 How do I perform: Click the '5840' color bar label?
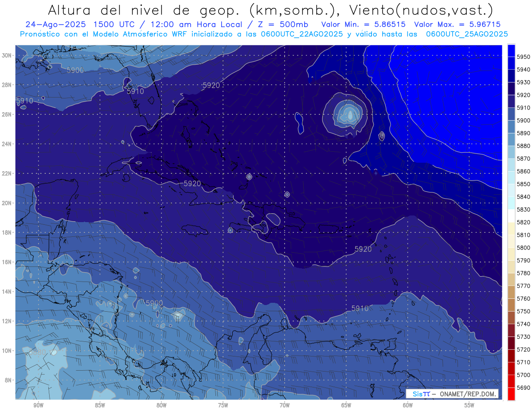[x=523, y=196]
